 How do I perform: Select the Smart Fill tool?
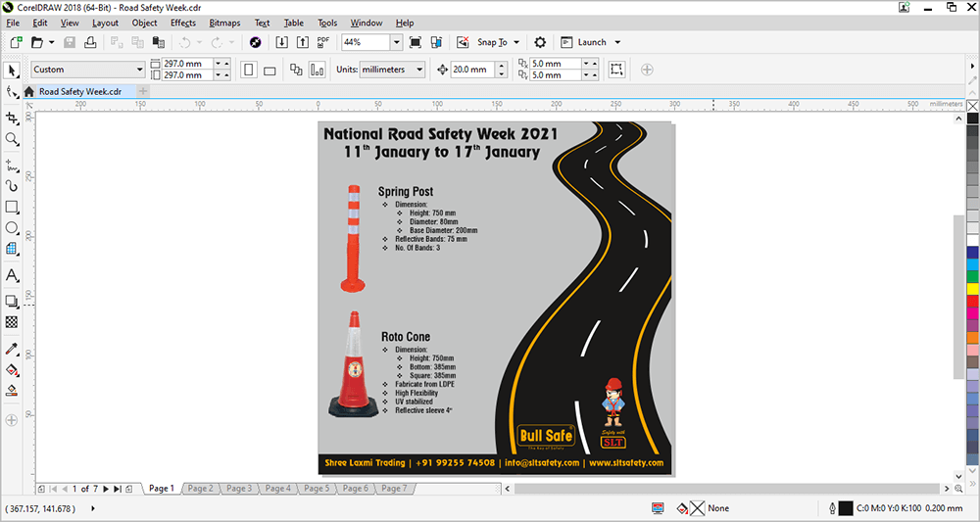click(x=12, y=391)
